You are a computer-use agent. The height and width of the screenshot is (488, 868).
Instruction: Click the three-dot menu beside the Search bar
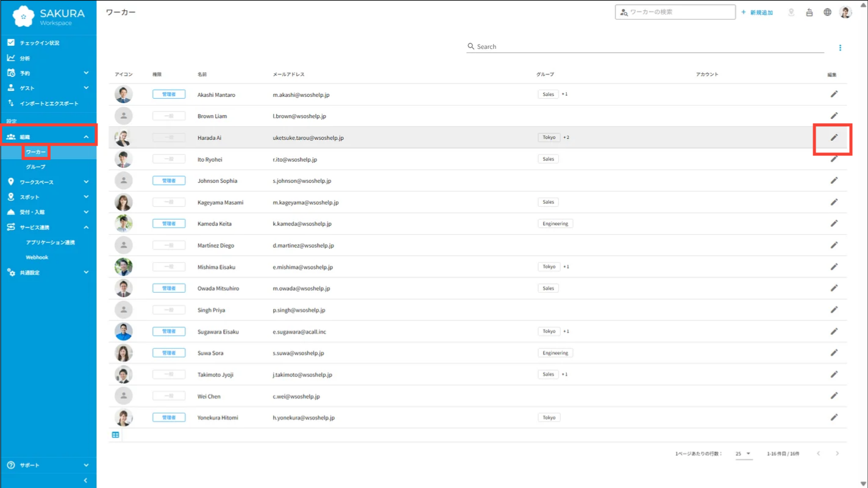tap(840, 48)
